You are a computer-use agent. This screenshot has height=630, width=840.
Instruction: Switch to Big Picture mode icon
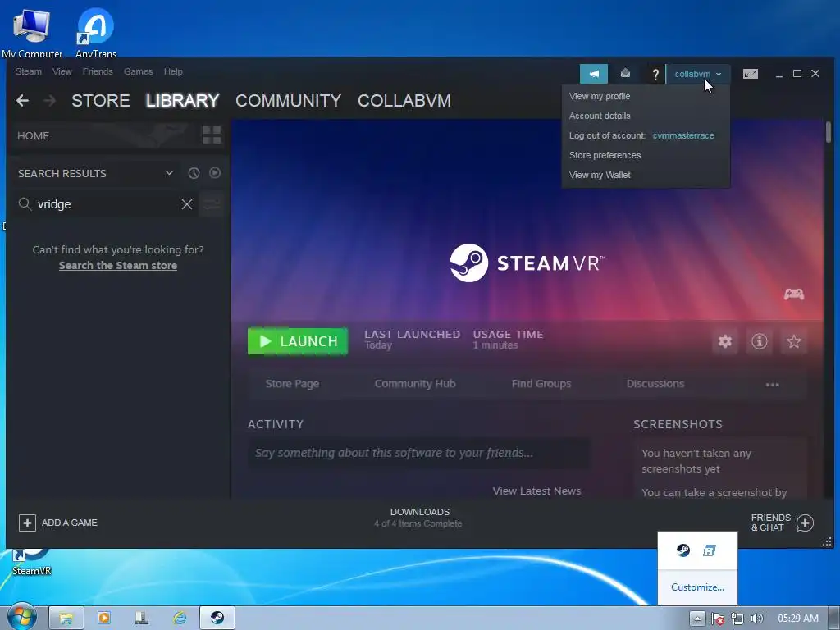750,74
